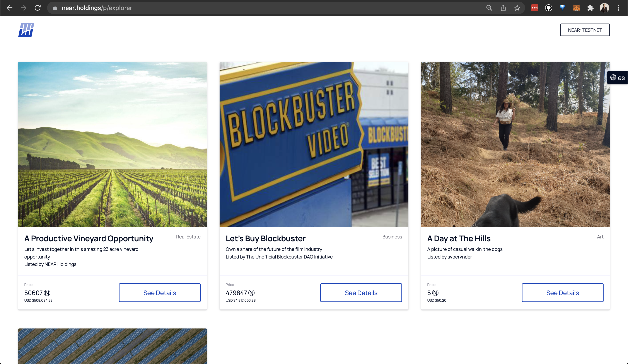Screen dimensions: 628x364
Task: Click the Blockbuster Video listing image
Action: (x=314, y=144)
